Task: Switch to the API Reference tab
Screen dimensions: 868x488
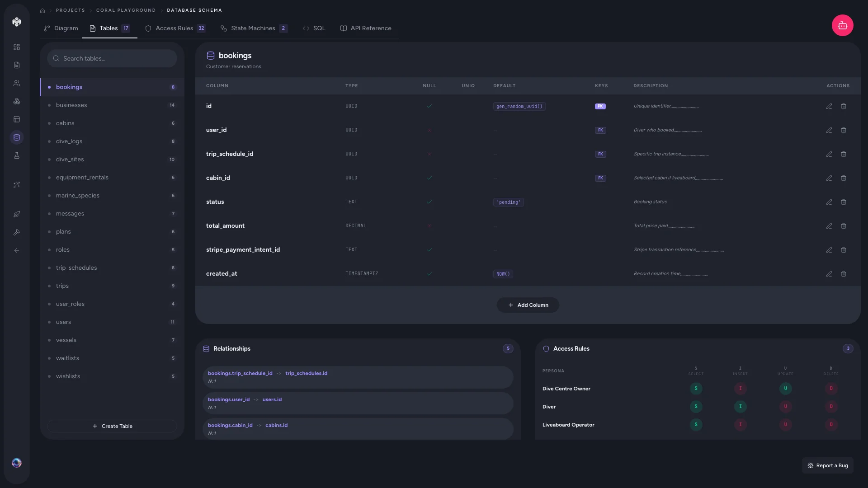Action: click(x=365, y=28)
